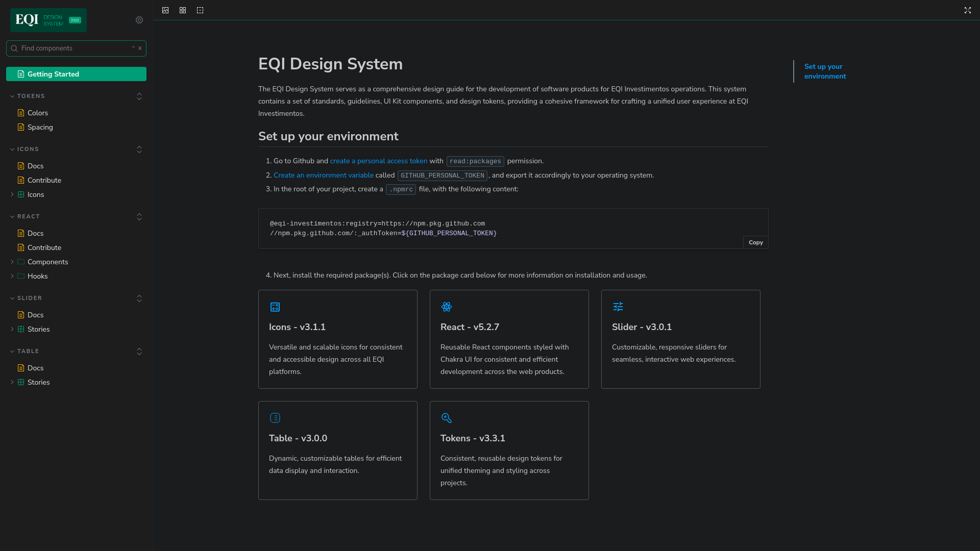Open the sidebar settings gear
The height and width of the screenshot is (551, 980).
(139, 20)
